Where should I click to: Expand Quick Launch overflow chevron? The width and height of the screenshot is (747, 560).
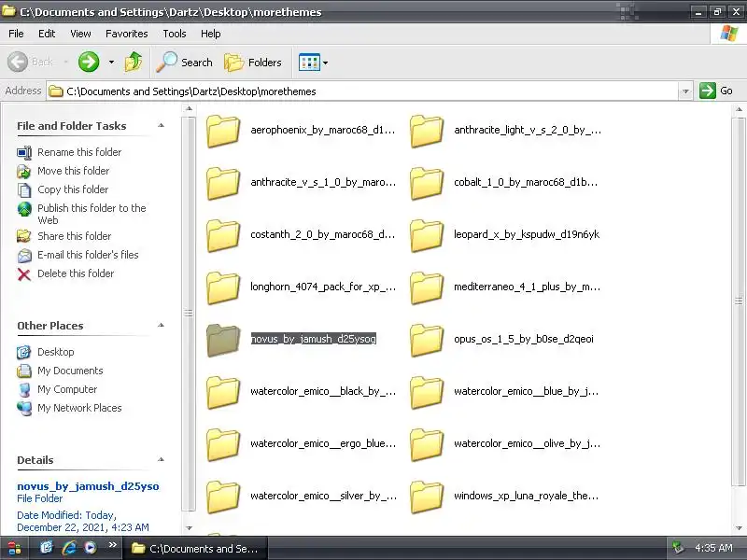112,545
